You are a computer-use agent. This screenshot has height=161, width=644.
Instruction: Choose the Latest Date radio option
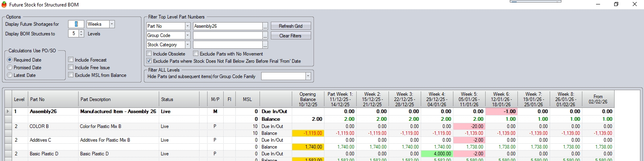(10, 75)
